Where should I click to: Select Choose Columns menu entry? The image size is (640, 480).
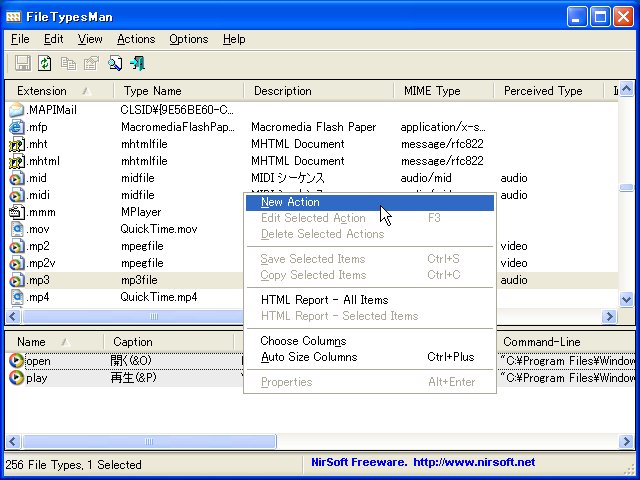(x=370, y=341)
